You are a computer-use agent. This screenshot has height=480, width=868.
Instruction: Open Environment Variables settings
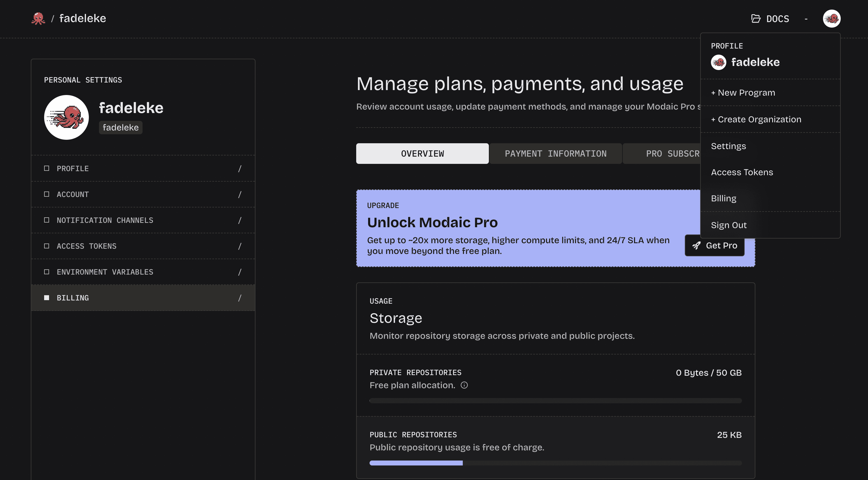[143, 272]
